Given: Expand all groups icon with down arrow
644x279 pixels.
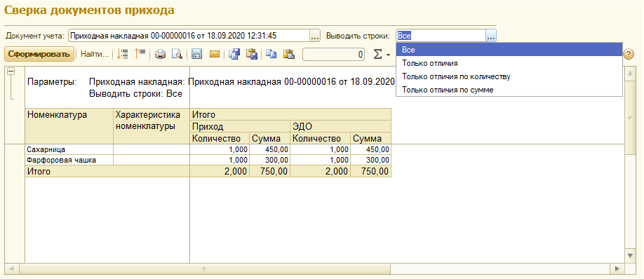Looking at the screenshot, I should pos(122,54).
